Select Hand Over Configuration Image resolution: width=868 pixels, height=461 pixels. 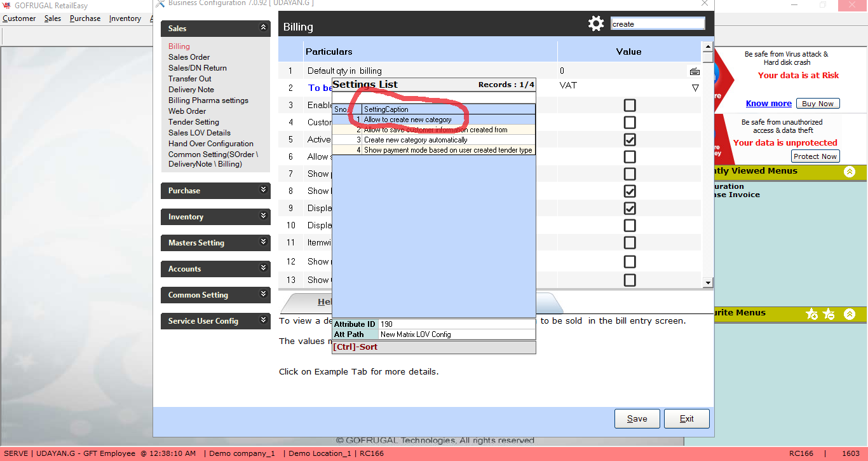211,144
